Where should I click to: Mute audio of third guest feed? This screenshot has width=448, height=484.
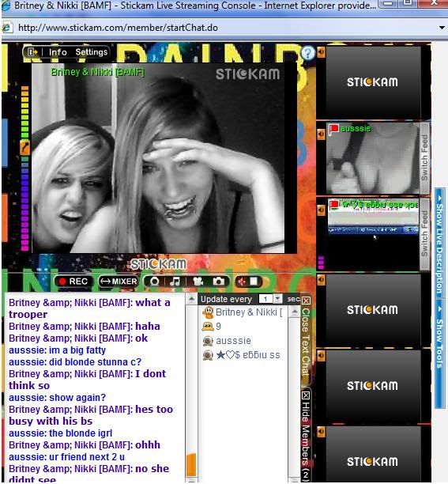click(321, 210)
